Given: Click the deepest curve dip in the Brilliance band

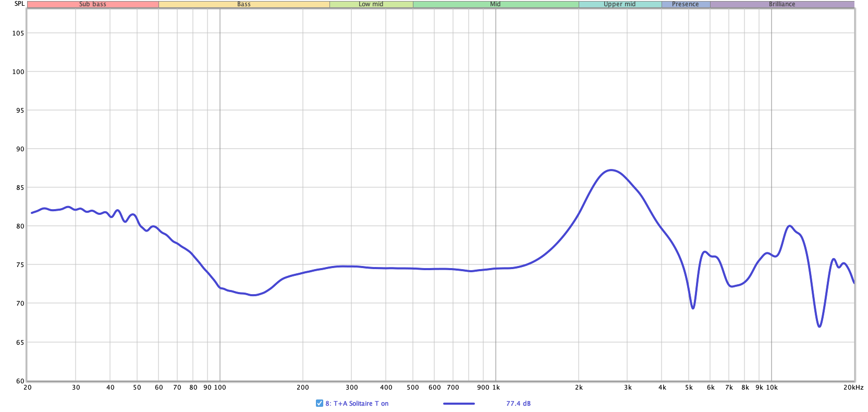Looking at the screenshot, I should pyautogui.click(x=820, y=326).
